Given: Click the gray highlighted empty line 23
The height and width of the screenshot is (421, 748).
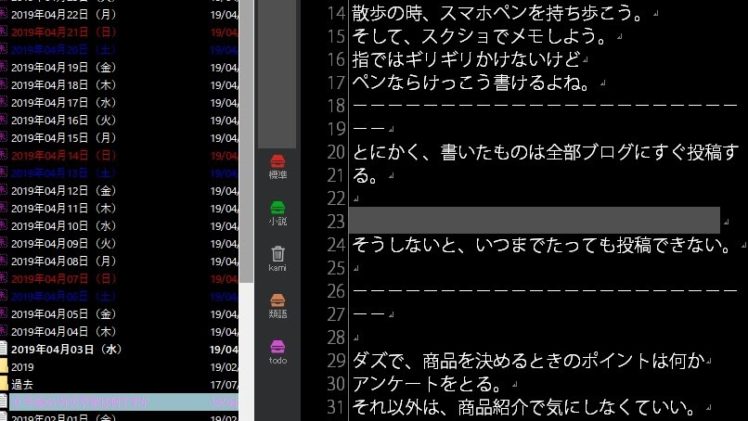Looking at the screenshot, I should (x=535, y=220).
